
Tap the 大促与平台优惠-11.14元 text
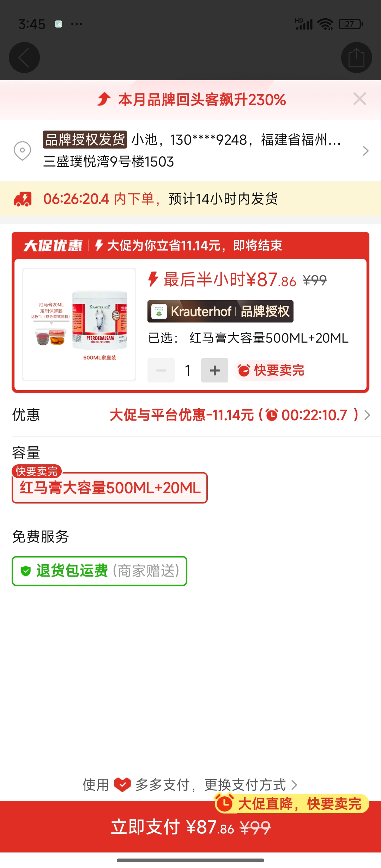click(x=182, y=415)
